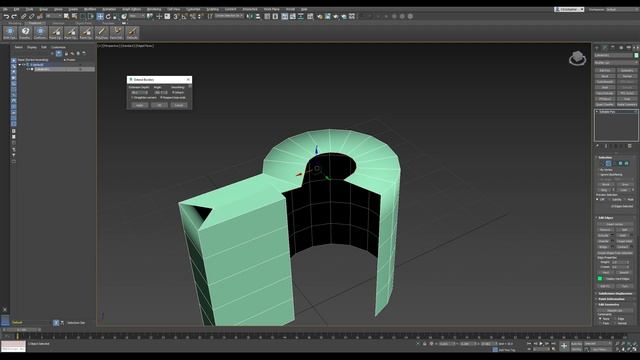Open the Rendering menu

154,9
